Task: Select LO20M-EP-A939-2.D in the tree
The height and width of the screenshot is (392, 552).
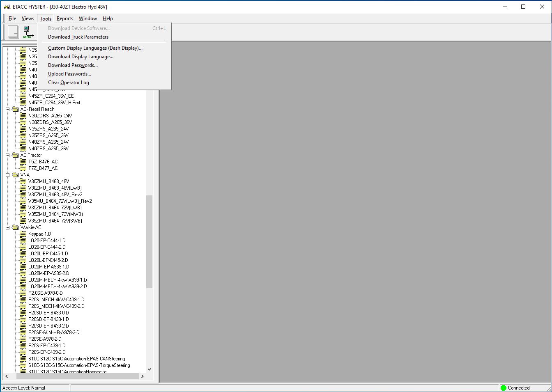Action: click(49, 273)
